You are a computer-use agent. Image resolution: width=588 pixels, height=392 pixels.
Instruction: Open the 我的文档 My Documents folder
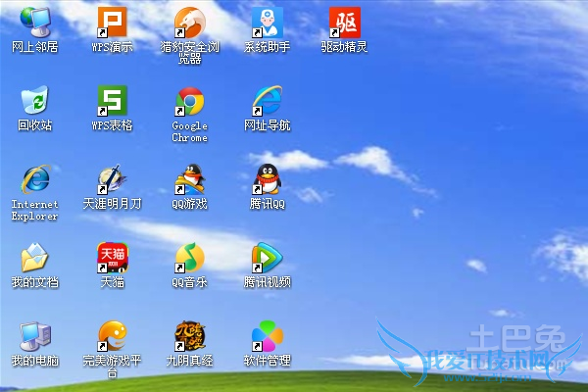pyautogui.click(x=34, y=258)
